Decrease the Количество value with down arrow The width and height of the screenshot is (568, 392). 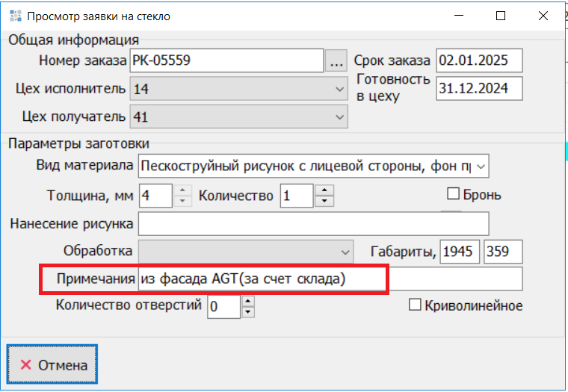pyautogui.click(x=324, y=201)
